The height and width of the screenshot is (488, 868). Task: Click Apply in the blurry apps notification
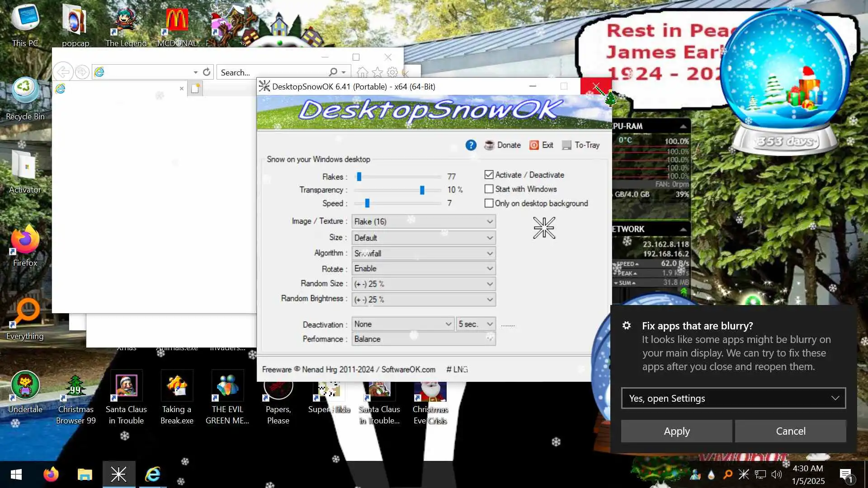coord(676,431)
